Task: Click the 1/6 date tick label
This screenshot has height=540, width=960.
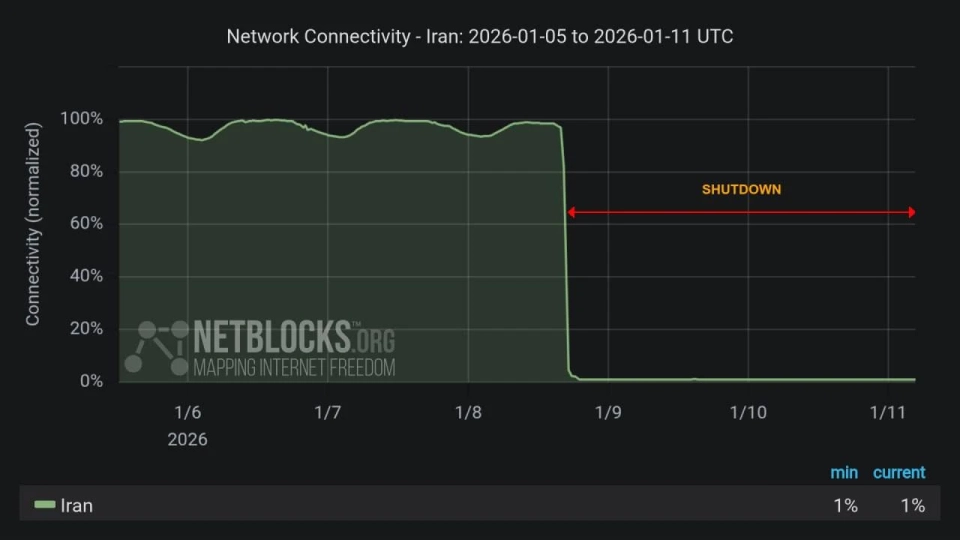Action: [x=188, y=412]
